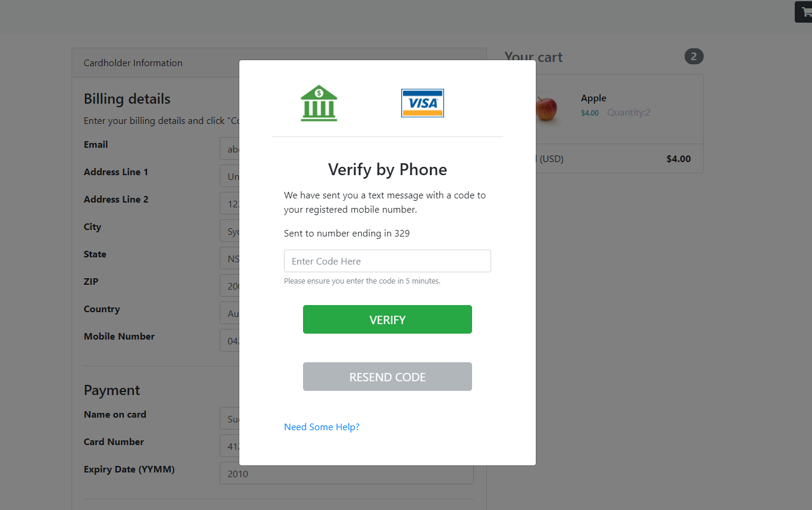Click the Address Line 1 field

(230, 176)
